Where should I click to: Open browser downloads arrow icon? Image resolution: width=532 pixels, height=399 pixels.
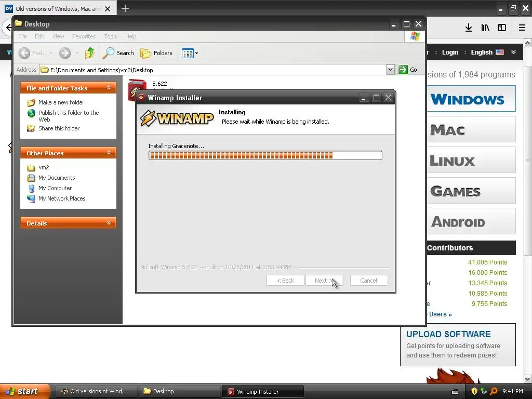469,28
